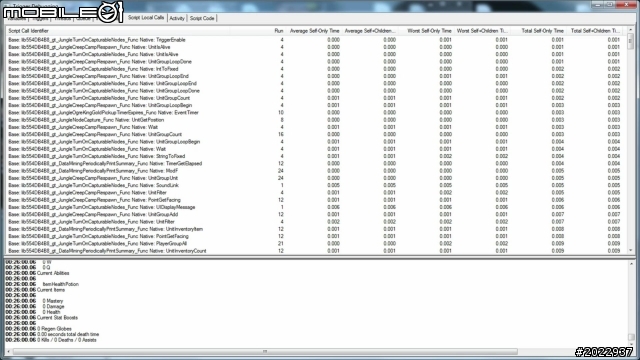Click the 'Current Stat Boosts' log line
This screenshot has width=640, height=360.
(57, 318)
